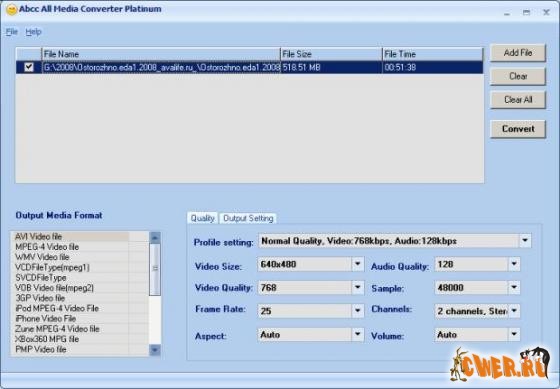
Task: Click the Add File button
Action: [x=518, y=53]
